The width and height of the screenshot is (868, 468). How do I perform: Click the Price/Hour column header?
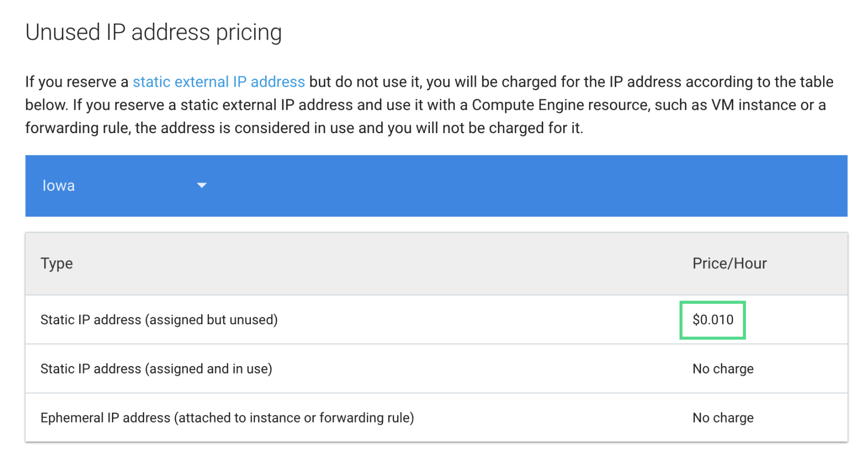point(729,264)
